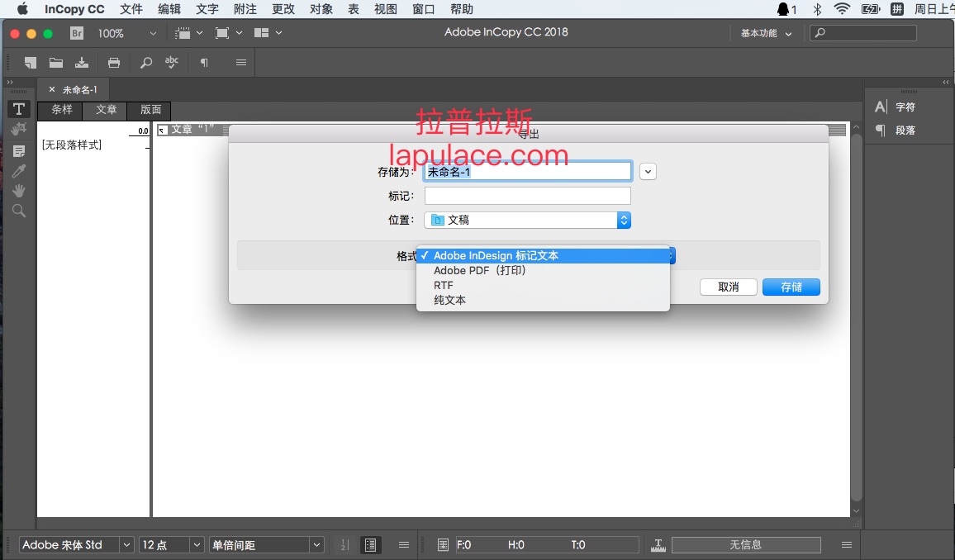
Task: Open the 对象 menu
Action: coord(321,9)
